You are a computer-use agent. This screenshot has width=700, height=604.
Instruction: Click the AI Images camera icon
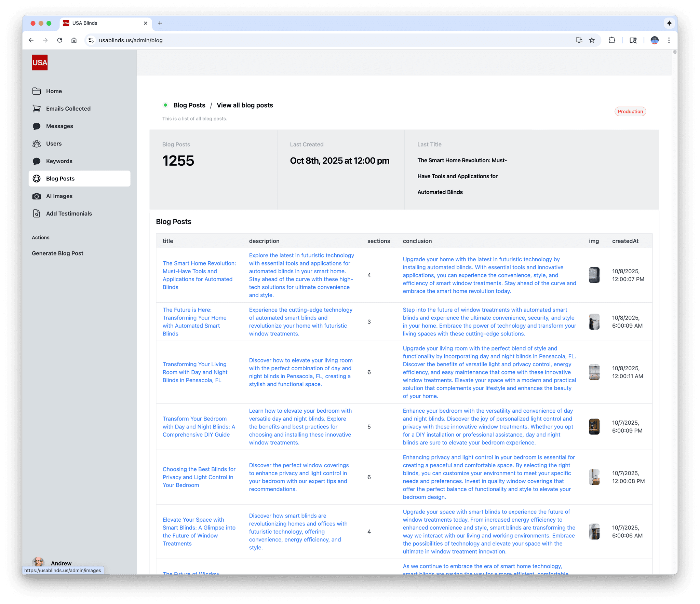point(37,196)
